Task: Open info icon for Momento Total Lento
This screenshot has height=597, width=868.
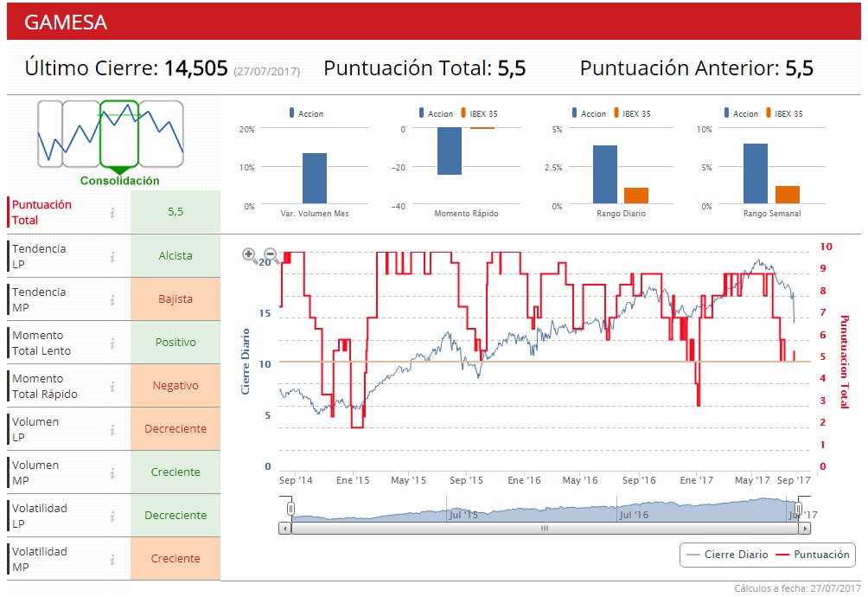Action: 112,343
